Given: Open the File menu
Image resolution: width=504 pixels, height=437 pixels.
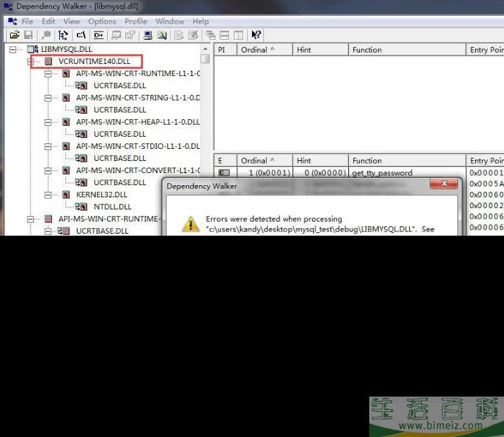Looking at the screenshot, I should (28, 22).
